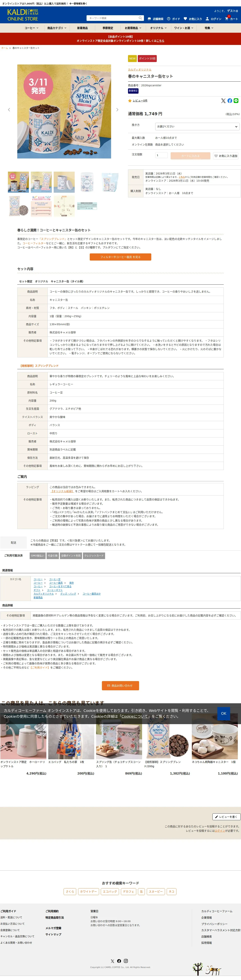241x980 pixels.
Task: Go to ログイン login page
Action: click(x=213, y=19)
